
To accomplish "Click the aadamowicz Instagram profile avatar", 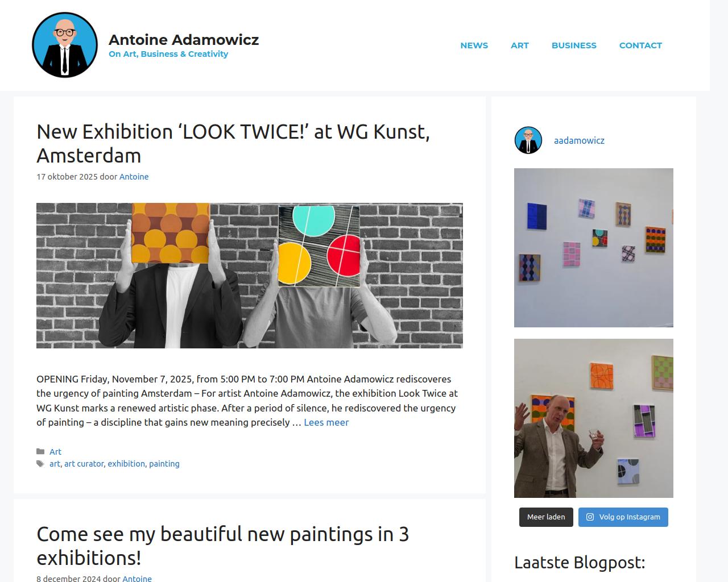I will [x=528, y=140].
